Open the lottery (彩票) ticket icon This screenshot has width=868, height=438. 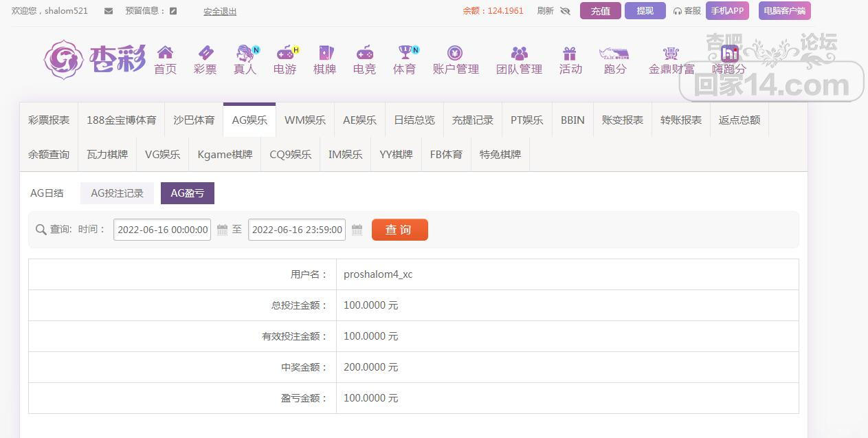click(x=205, y=53)
